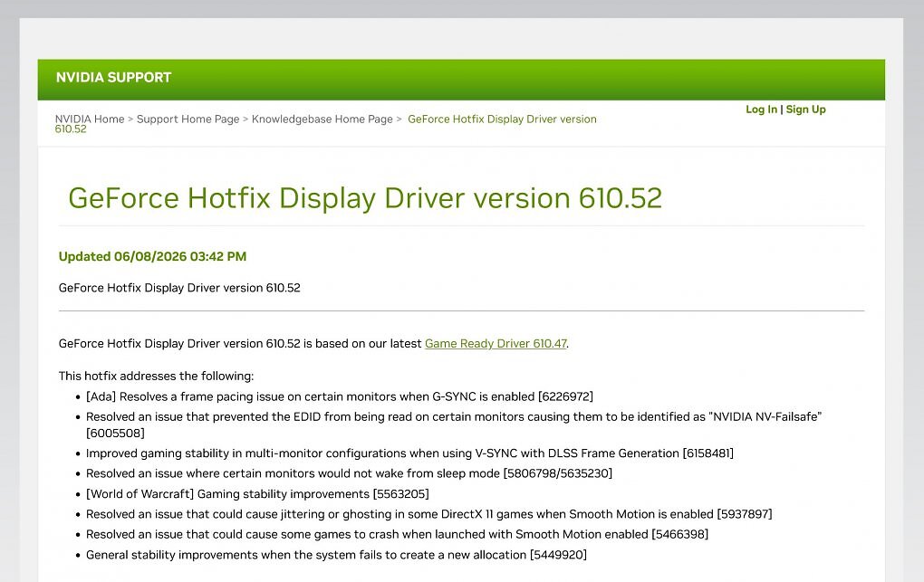The height and width of the screenshot is (582, 924).
Task: Click bug number [6005508]
Action: (x=115, y=433)
